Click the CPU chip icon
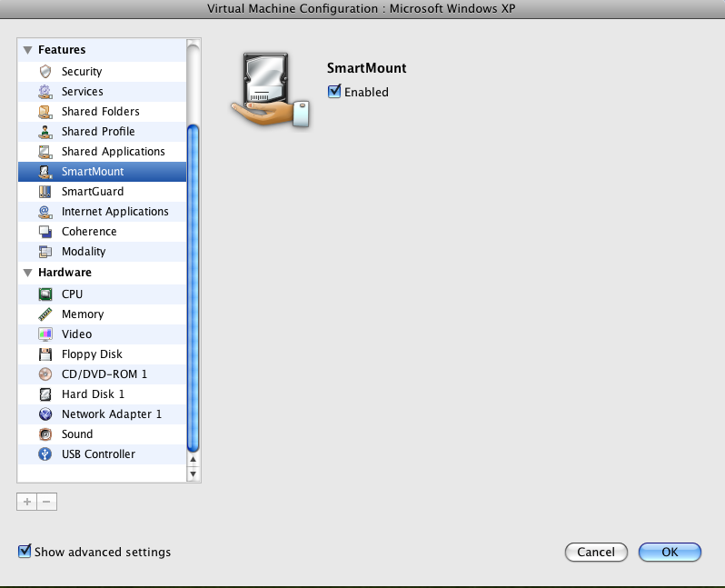 (x=45, y=294)
